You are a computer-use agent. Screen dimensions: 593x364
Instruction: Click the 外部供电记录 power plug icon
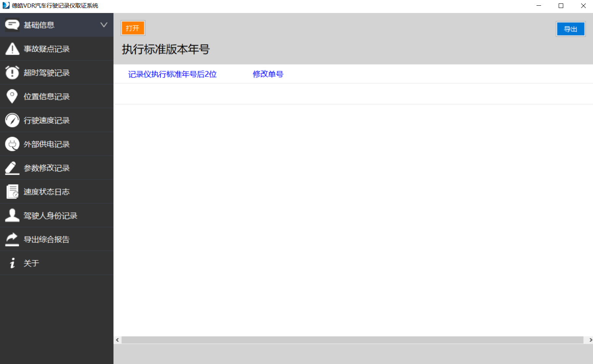click(x=12, y=144)
